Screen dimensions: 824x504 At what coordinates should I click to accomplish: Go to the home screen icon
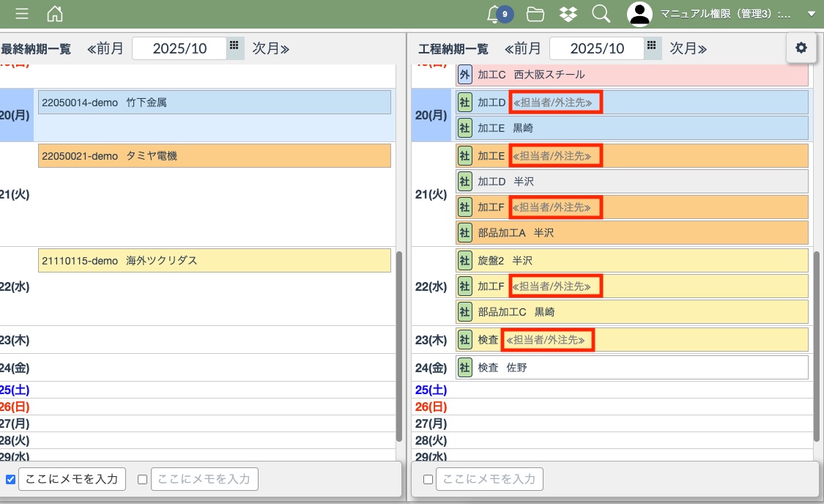pos(55,14)
